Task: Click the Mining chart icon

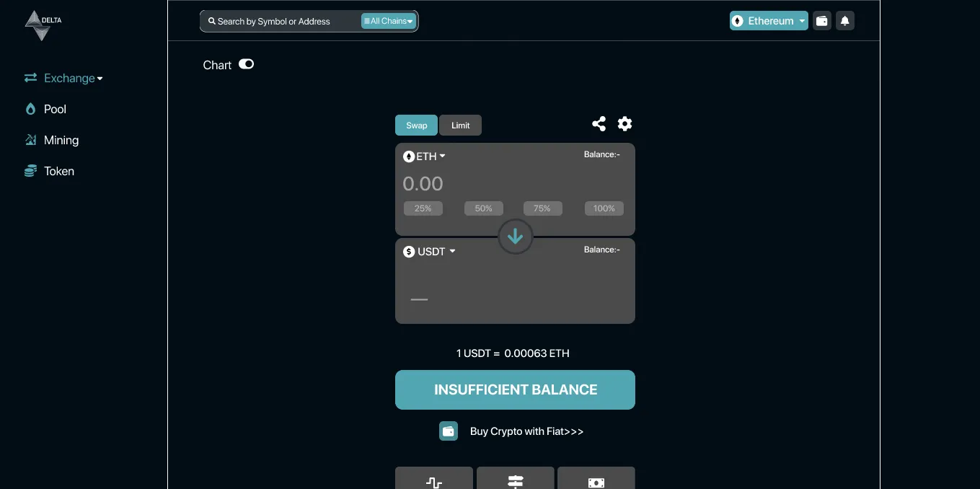Action: 30,140
